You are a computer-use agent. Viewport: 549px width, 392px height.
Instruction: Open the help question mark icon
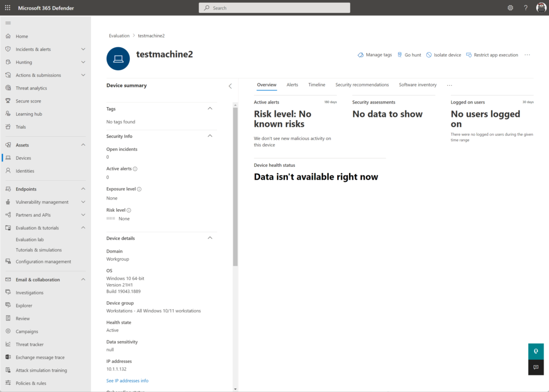pyautogui.click(x=525, y=8)
